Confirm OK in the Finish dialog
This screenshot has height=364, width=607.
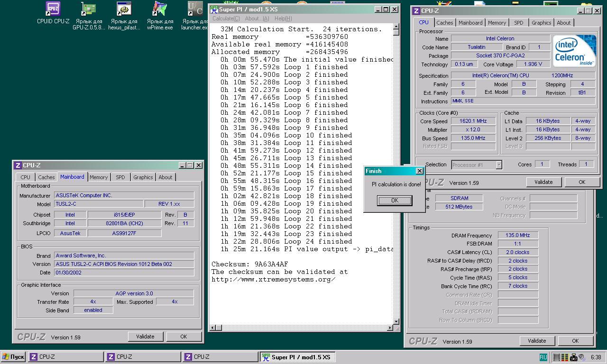[x=395, y=200]
